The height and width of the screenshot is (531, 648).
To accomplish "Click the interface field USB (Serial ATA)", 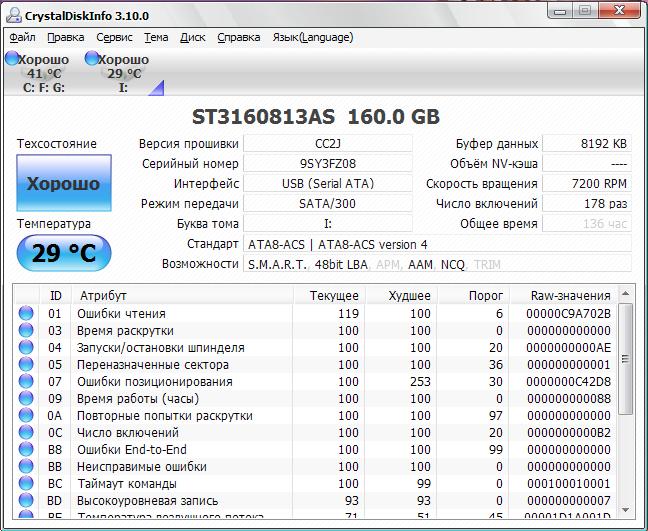I will (x=328, y=183).
